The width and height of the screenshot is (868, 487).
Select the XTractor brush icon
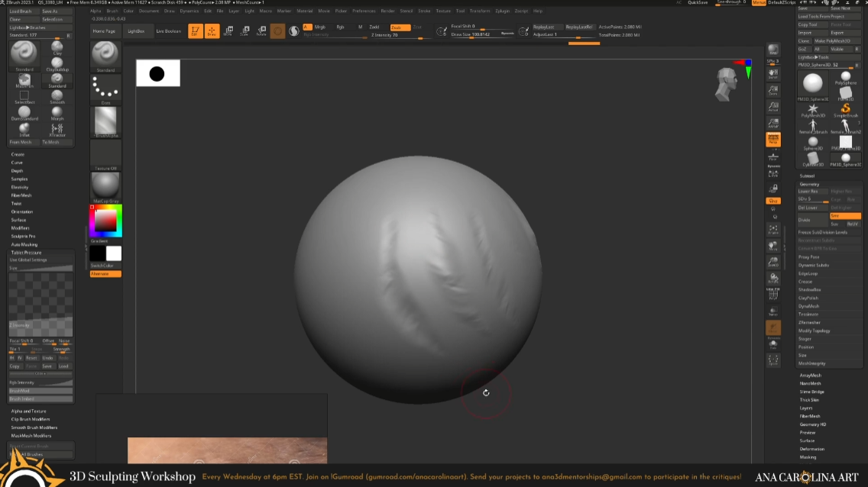click(57, 130)
